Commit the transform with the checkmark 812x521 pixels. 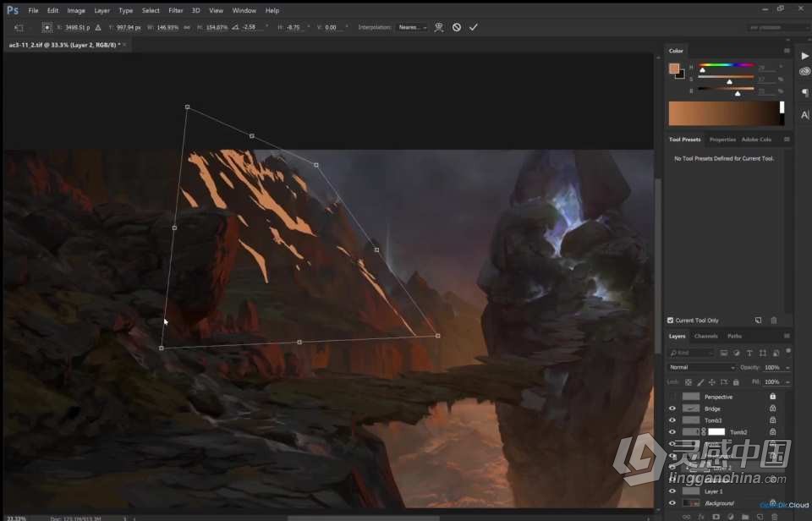(x=474, y=27)
